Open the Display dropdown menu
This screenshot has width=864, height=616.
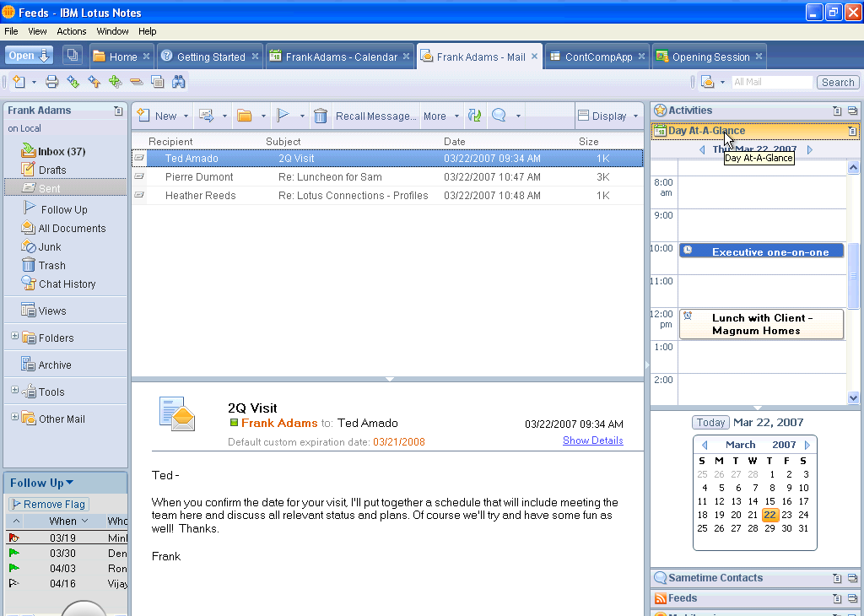tap(634, 116)
